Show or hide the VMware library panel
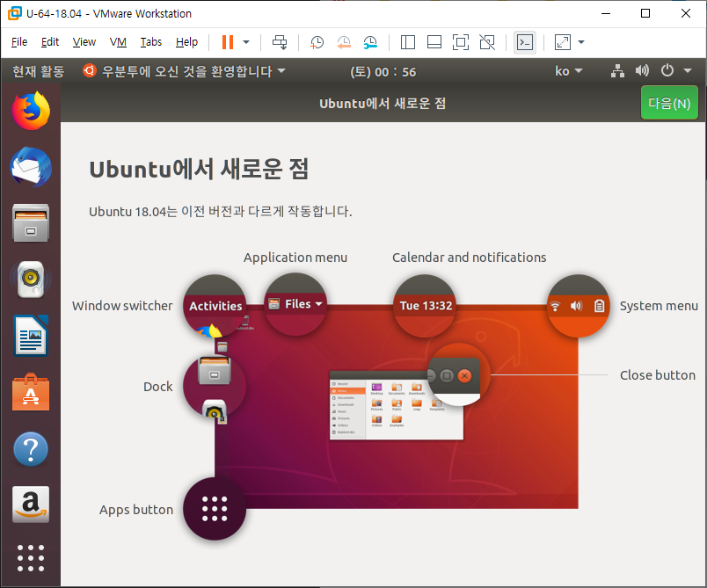 point(408,42)
